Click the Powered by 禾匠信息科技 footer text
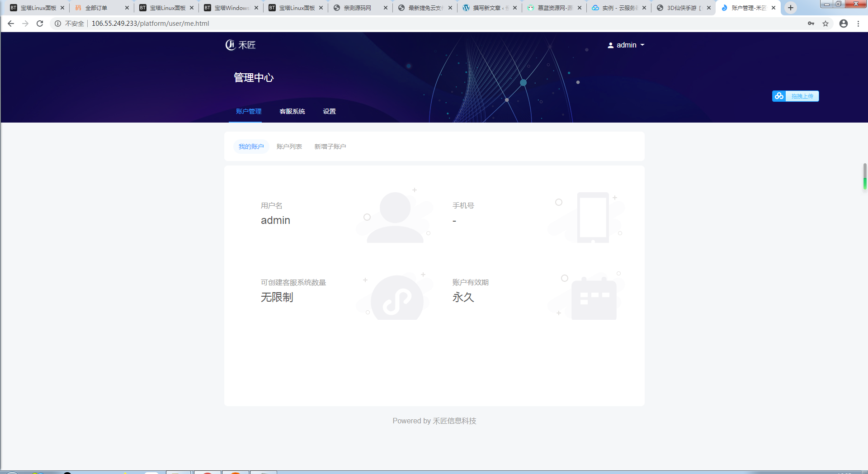 (434, 421)
